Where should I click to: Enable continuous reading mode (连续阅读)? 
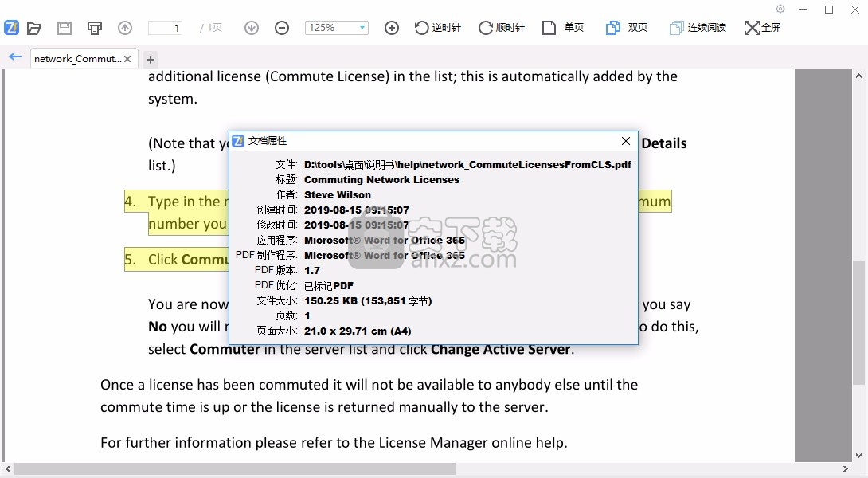[x=698, y=28]
